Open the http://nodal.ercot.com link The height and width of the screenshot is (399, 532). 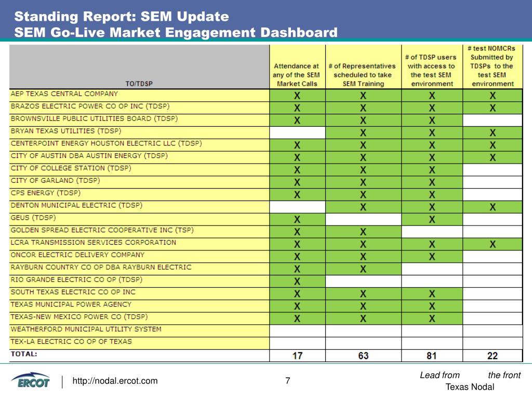[115, 381]
